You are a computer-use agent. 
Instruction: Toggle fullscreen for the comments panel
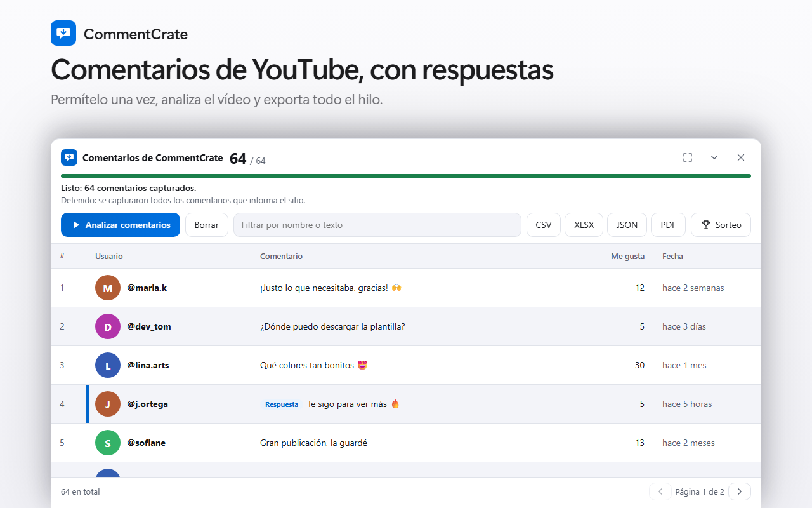(688, 157)
